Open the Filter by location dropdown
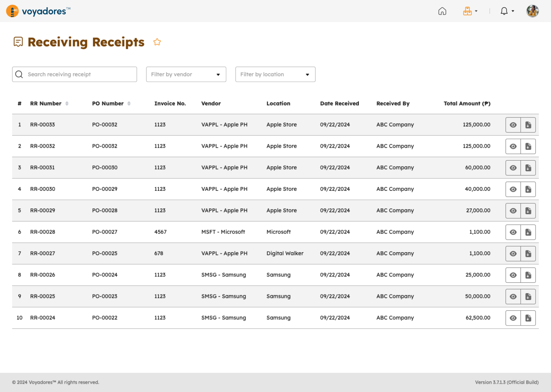Image resolution: width=551 pixels, height=392 pixels. pos(275,74)
